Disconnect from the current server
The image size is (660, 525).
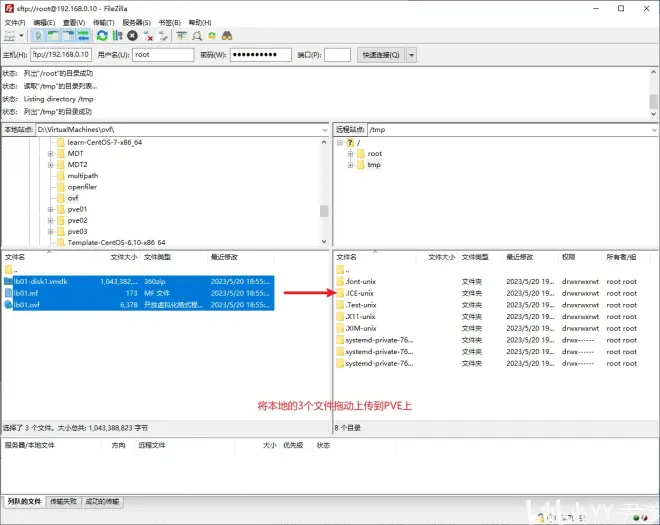pyautogui.click(x=148, y=36)
